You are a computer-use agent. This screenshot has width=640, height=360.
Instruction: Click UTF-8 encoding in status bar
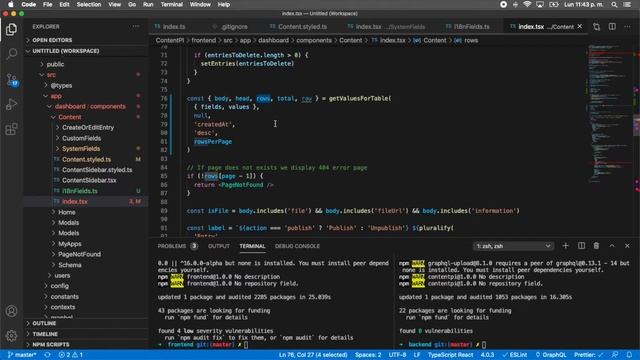tap(397, 355)
